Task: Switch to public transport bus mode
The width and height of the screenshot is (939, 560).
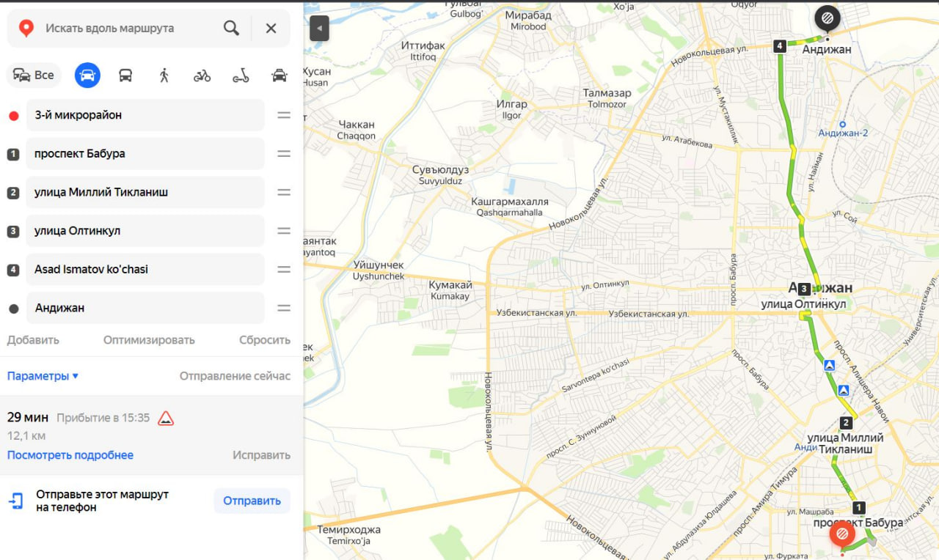Action: pyautogui.click(x=125, y=75)
